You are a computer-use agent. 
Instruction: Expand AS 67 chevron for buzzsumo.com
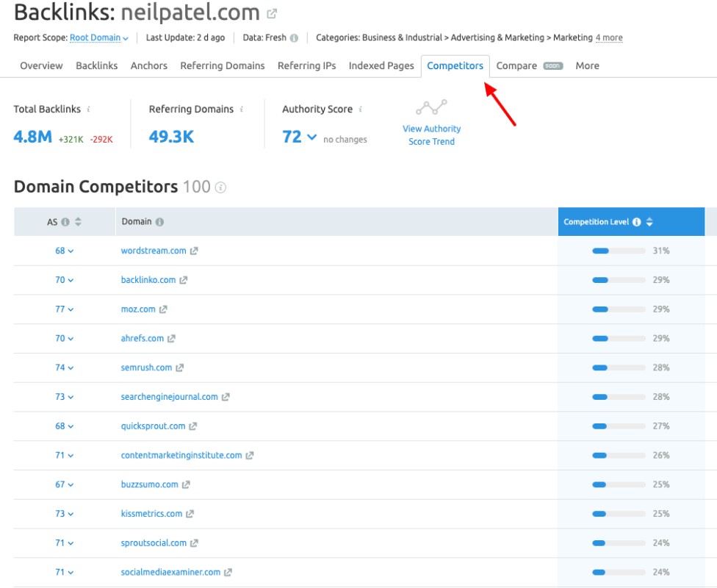71,485
